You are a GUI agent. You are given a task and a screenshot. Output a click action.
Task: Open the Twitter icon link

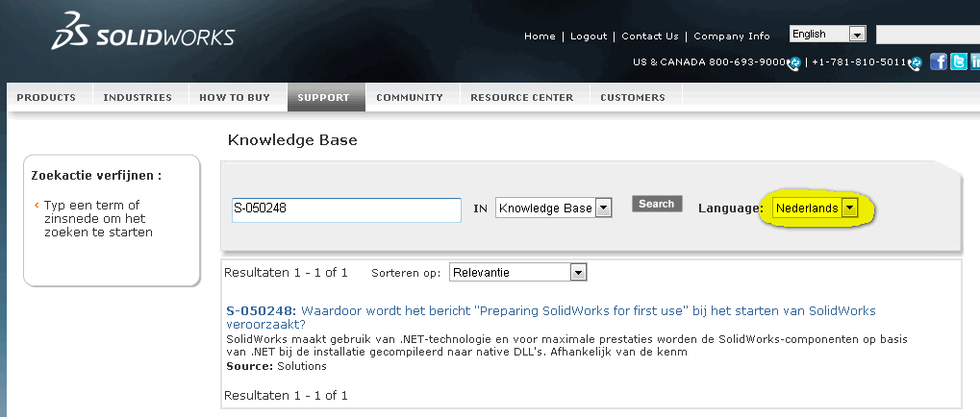pos(958,61)
